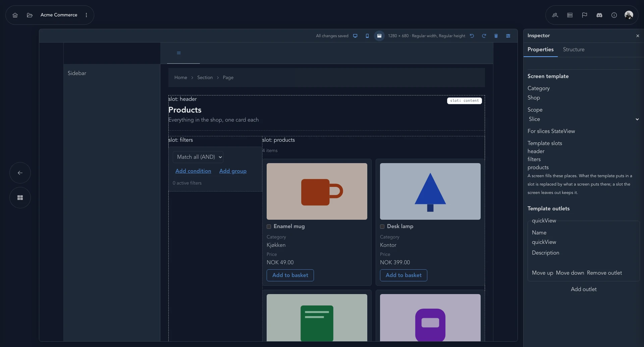This screenshot has width=644, height=347.
Task: Tick the Enamel mug checkbox
Action: tap(269, 227)
